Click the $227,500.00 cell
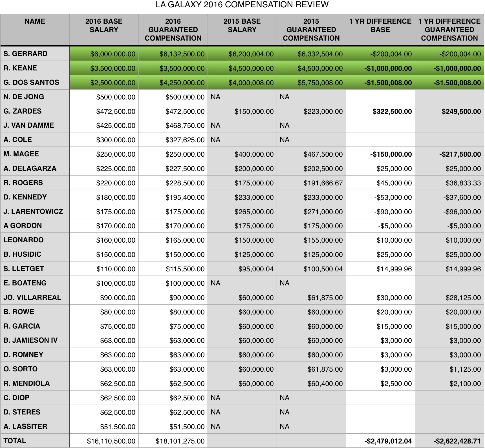485x448 pixels. (x=173, y=168)
